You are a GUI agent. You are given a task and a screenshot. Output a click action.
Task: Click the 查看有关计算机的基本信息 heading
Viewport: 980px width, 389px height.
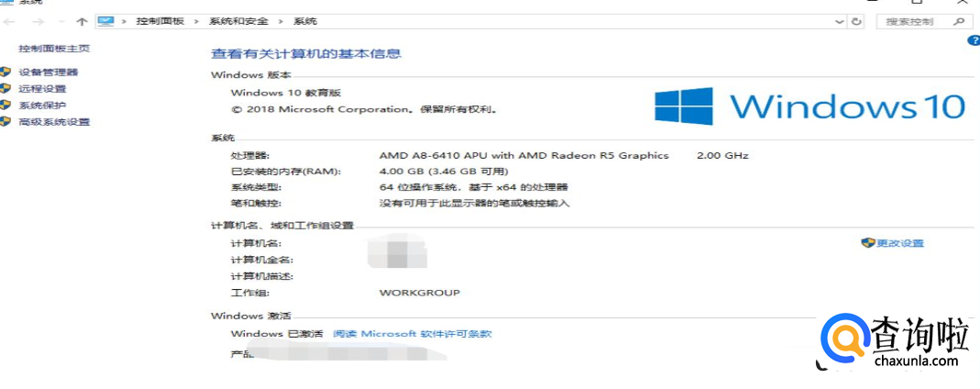coord(306,54)
